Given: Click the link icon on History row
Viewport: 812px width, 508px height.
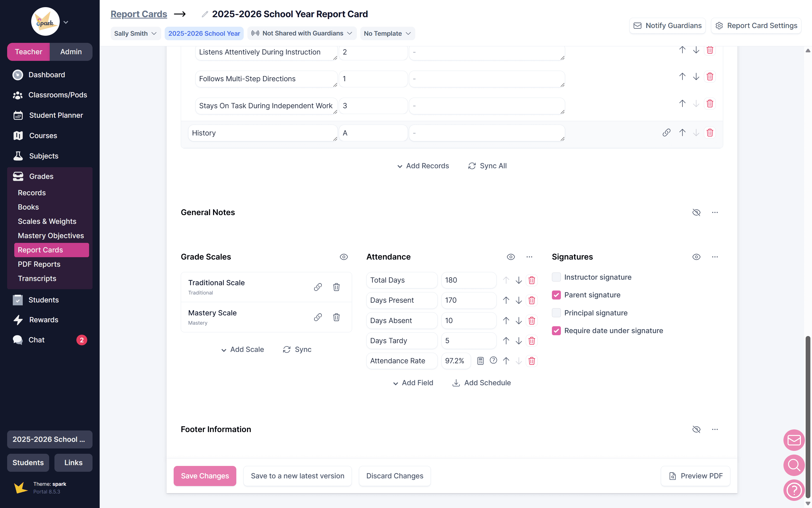Looking at the screenshot, I should [666, 133].
